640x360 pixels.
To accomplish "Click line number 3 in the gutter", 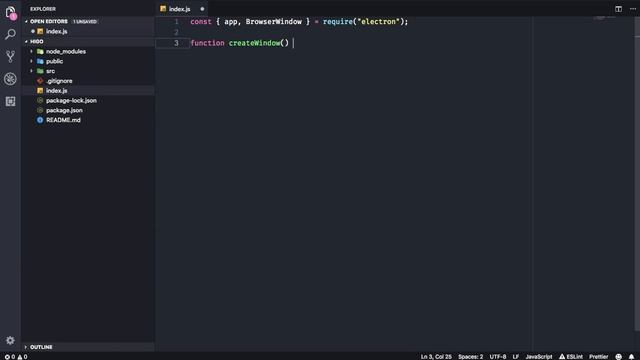I will point(176,43).
